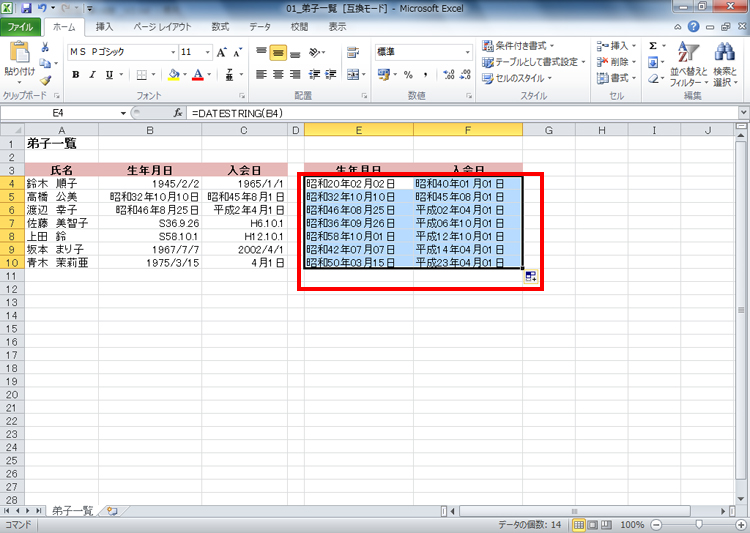This screenshot has height=533, width=750.
Task: Click zoom out minus button
Action: click(656, 525)
